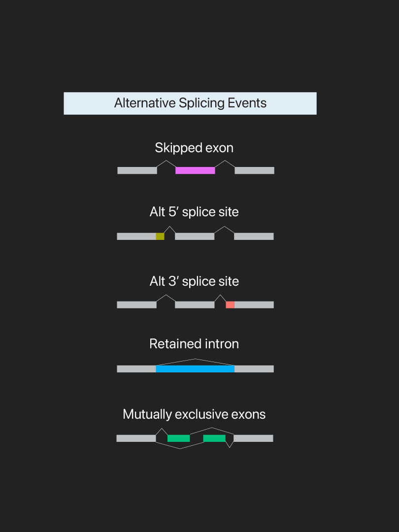Click left gray exon of Mutually exclusive diagram
Screen dimensions: 399x532
136,438
